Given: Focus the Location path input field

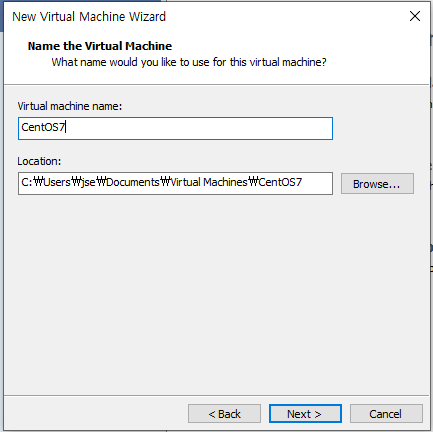Looking at the screenshot, I should [x=175, y=183].
